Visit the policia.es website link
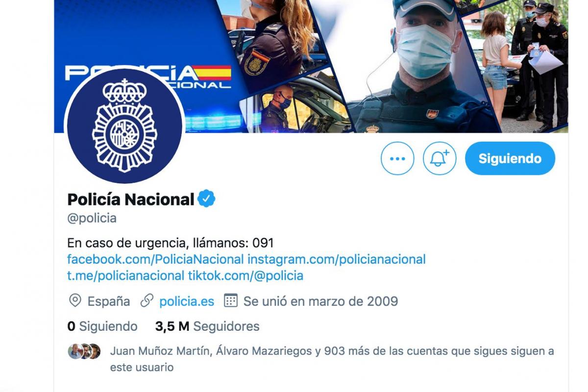Viewport: 588px width, 392px height. point(187,301)
